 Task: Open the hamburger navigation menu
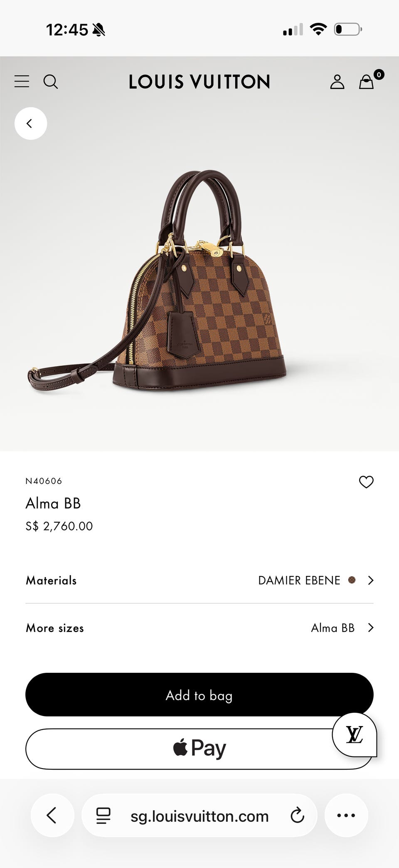coord(22,81)
